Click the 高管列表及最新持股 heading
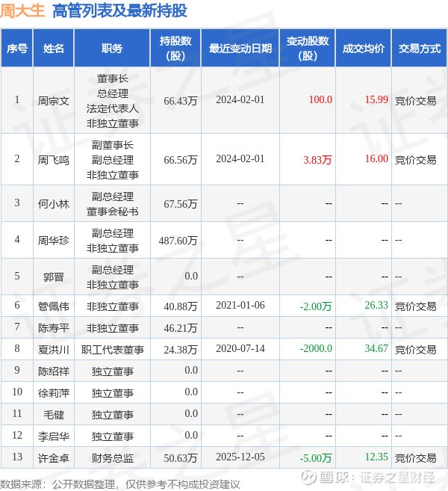 click(x=119, y=10)
